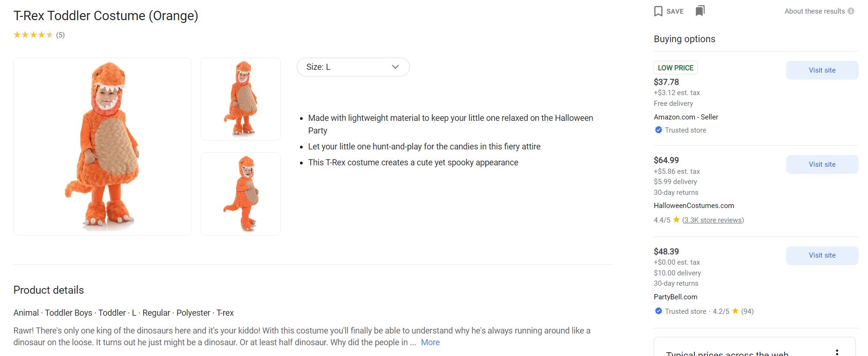Click the Amazon.com - Seller name
This screenshot has width=868, height=356.
[x=686, y=117]
